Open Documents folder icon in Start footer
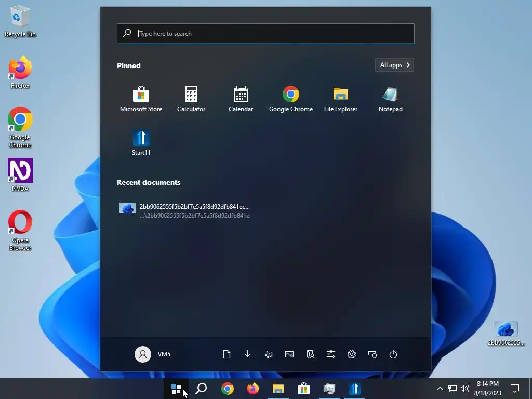The width and height of the screenshot is (532, 399). pos(227,354)
